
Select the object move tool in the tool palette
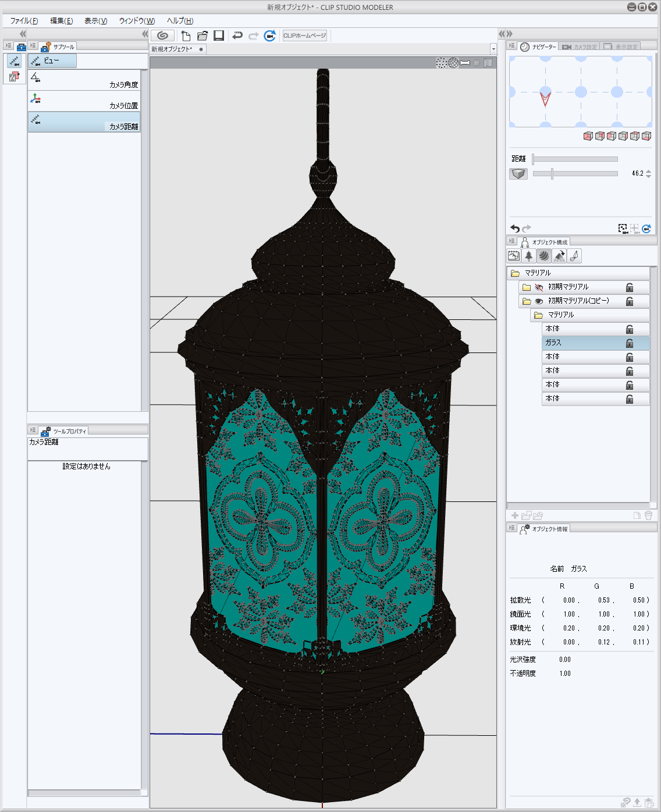15,76
